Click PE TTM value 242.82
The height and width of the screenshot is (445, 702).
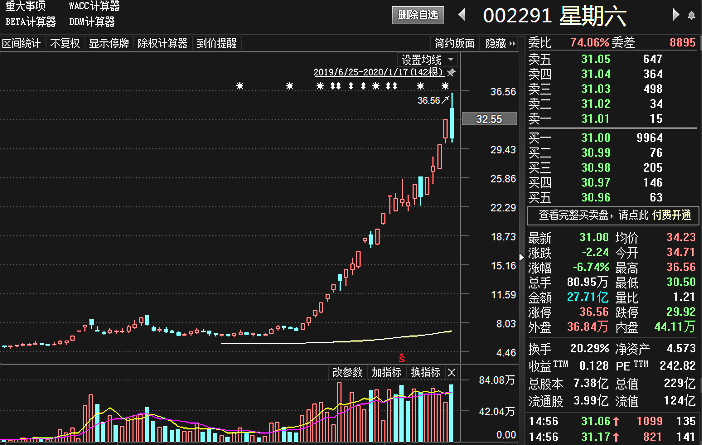coord(677,366)
